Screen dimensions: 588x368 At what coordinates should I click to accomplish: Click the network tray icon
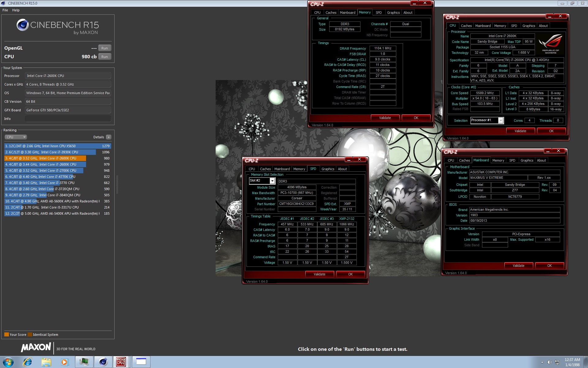(x=557, y=362)
